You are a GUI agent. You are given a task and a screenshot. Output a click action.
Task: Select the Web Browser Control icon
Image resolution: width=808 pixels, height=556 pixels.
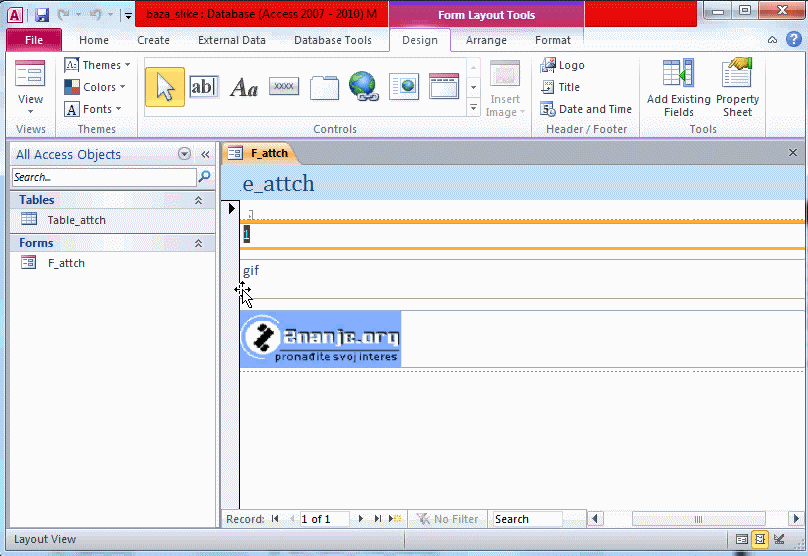[x=404, y=87]
